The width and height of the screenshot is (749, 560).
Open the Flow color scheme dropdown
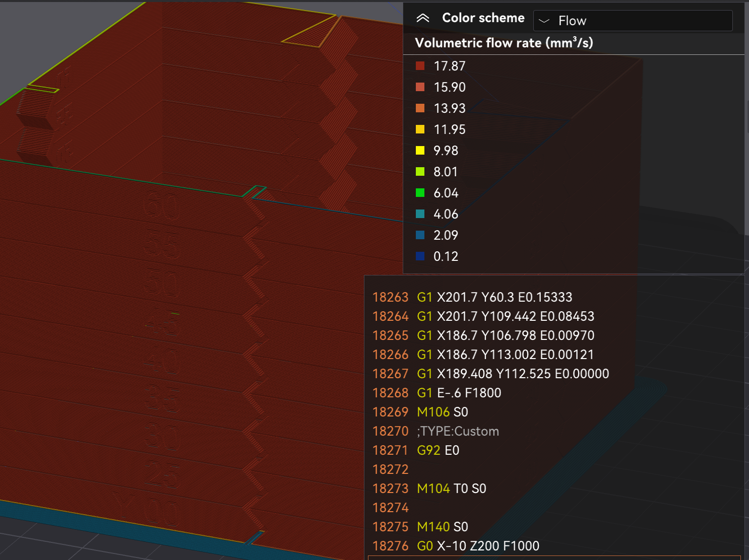(633, 21)
